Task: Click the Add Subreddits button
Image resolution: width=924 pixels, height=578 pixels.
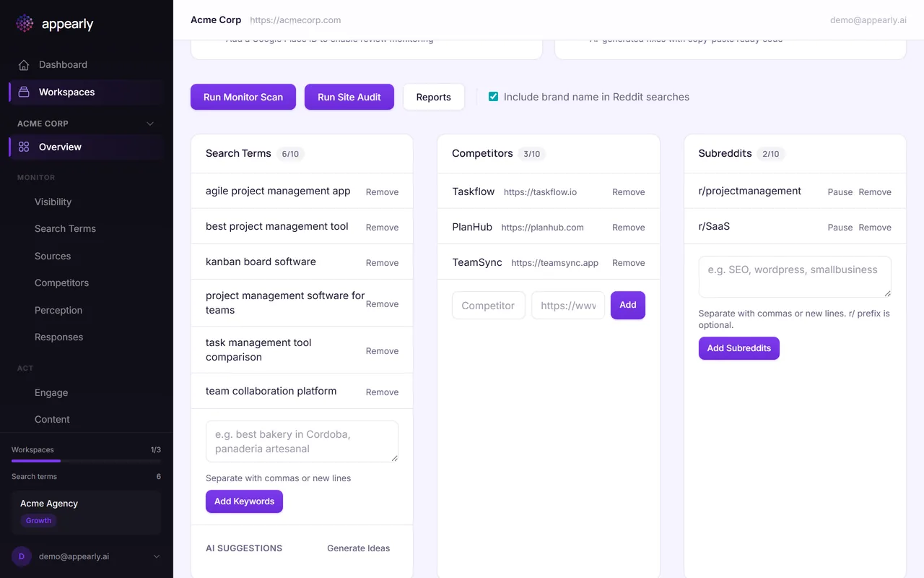Action: pyautogui.click(x=738, y=348)
